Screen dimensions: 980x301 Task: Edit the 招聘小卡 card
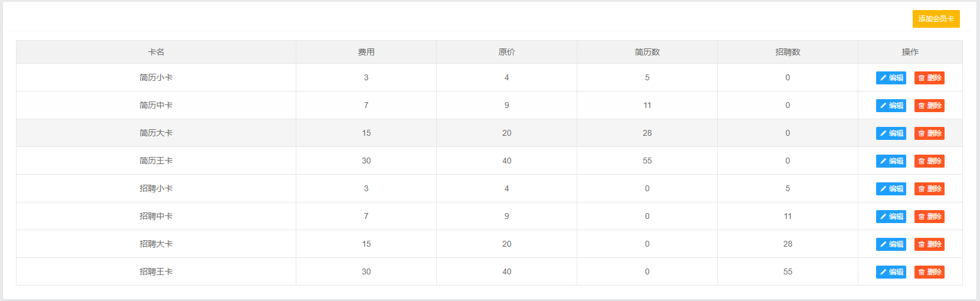(890, 189)
